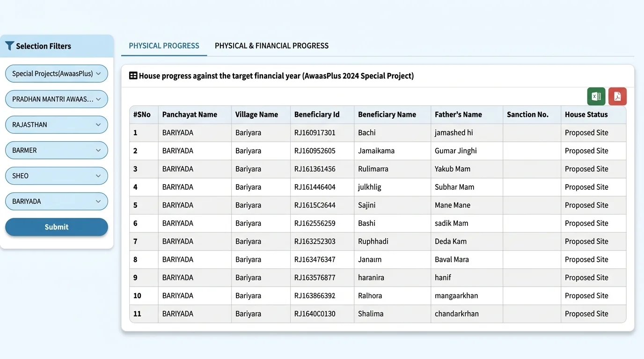
Task: Click the funnel icon beside Selection Filters
Action: click(x=9, y=46)
